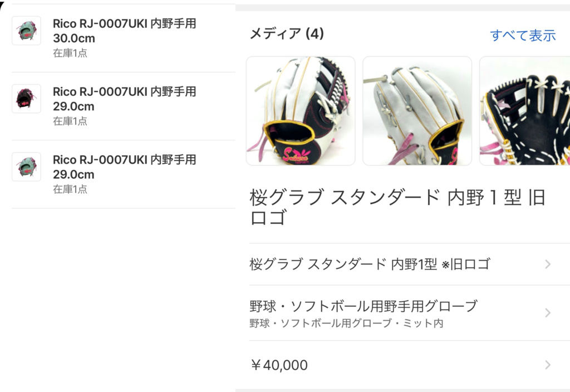This screenshot has height=392, width=570.
Task: Open the green Rico 29.0cm glove thumbnail
Action: (26, 166)
